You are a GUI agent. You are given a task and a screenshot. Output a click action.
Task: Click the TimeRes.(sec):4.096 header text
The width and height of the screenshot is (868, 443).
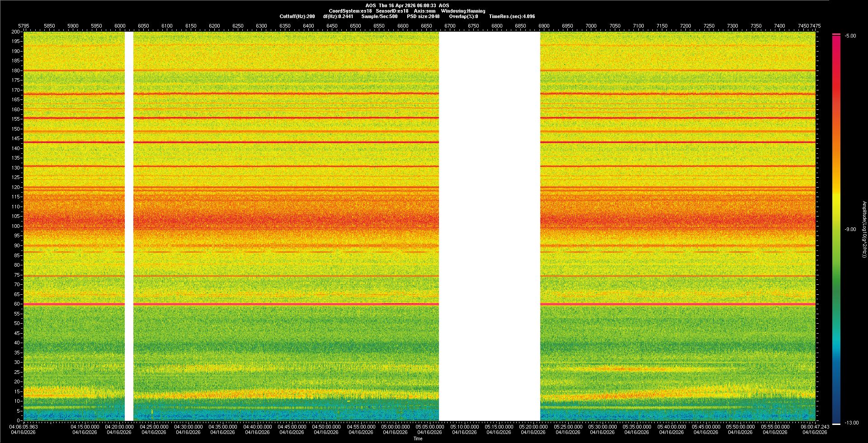(512, 17)
